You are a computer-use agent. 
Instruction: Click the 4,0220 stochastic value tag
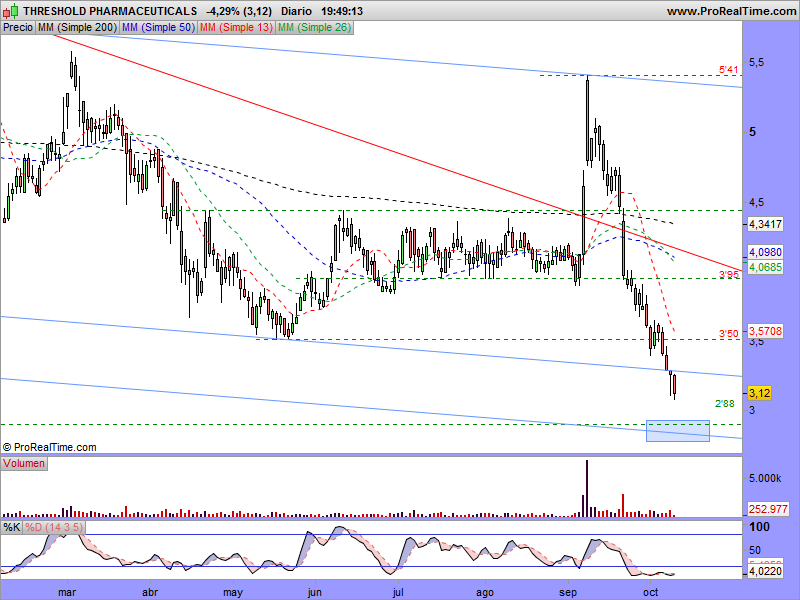765,571
